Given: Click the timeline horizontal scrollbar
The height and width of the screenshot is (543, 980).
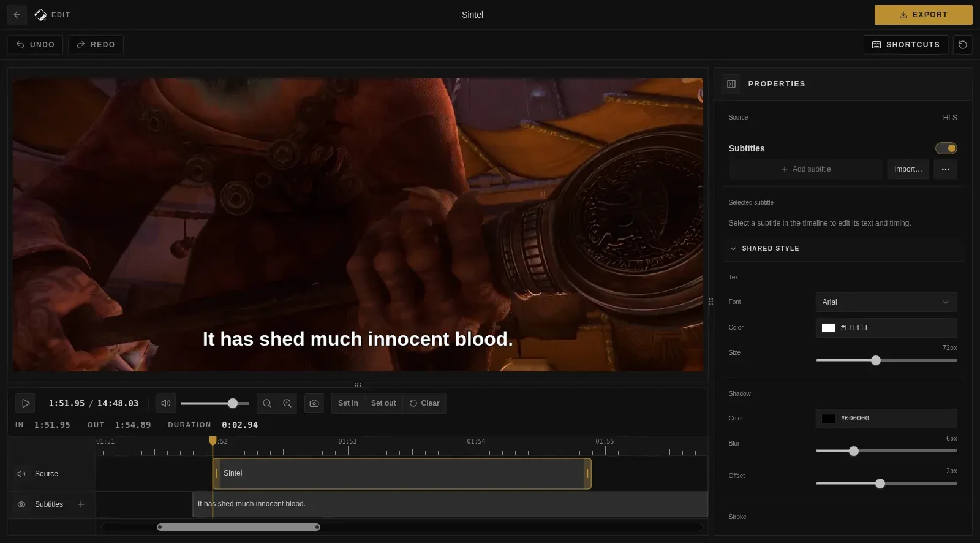Looking at the screenshot, I should [x=239, y=527].
